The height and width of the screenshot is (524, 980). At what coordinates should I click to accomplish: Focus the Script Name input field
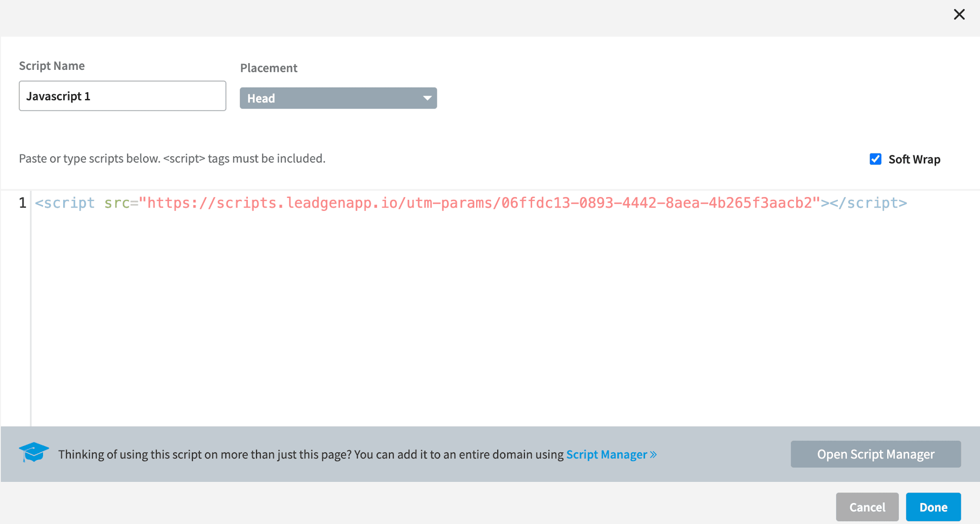click(x=122, y=96)
